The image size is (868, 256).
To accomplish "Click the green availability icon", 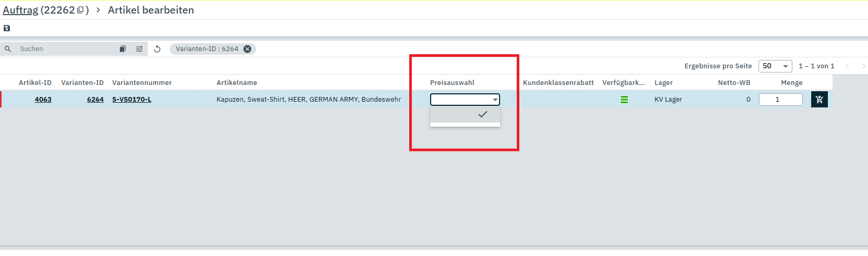I will [624, 100].
